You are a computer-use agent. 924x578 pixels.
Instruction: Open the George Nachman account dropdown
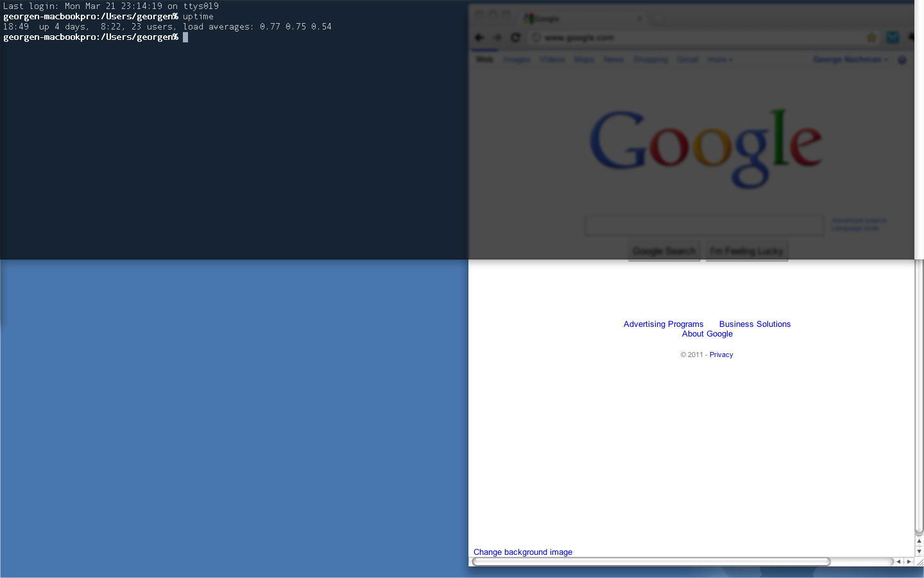850,60
